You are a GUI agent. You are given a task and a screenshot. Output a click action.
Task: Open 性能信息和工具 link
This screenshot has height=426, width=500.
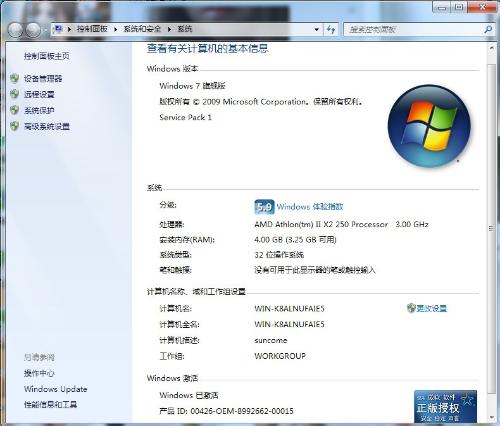coord(50,405)
